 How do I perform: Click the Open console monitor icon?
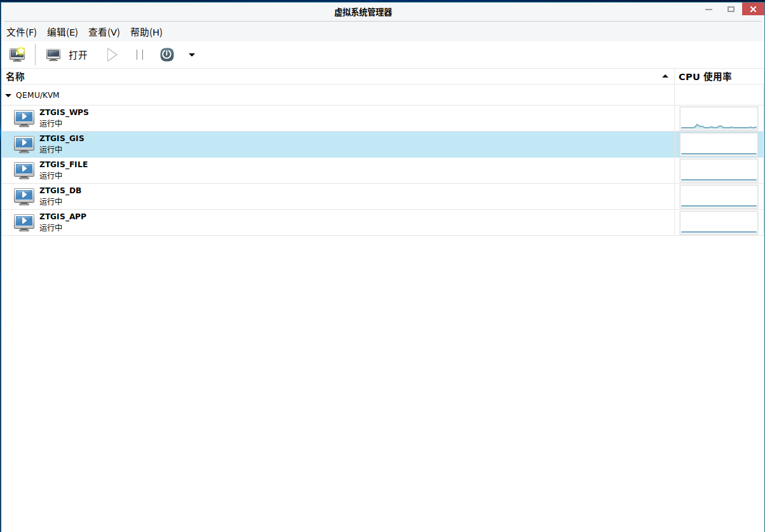tap(53, 55)
